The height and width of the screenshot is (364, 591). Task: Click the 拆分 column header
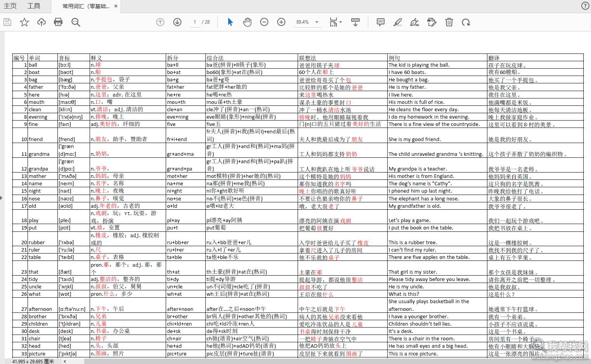click(x=173, y=58)
